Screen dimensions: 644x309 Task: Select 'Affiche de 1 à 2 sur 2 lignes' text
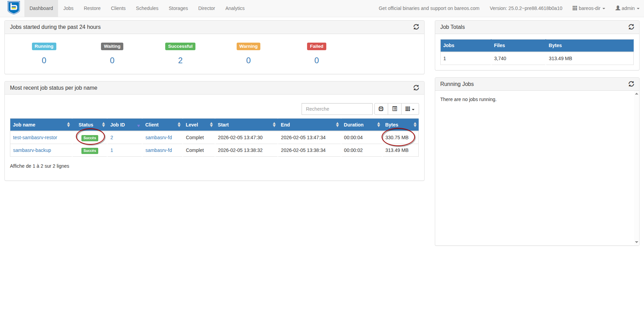coord(39,166)
